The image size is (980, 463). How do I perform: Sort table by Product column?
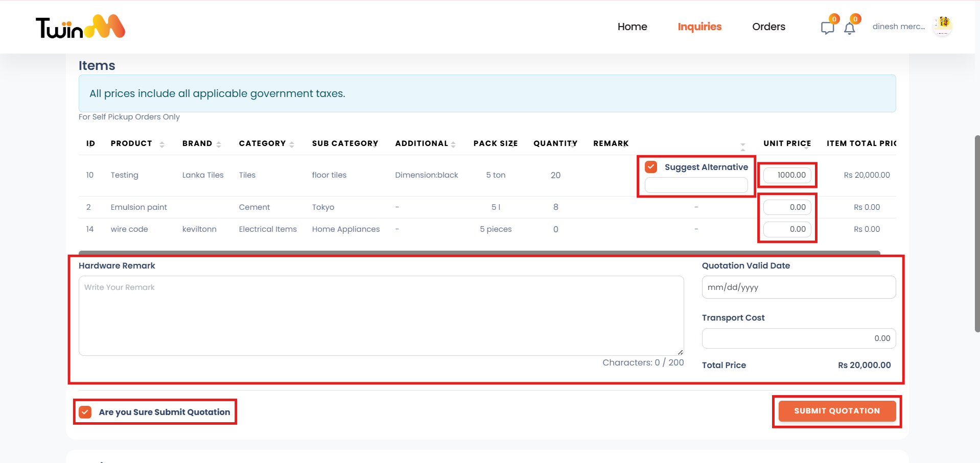click(x=161, y=144)
